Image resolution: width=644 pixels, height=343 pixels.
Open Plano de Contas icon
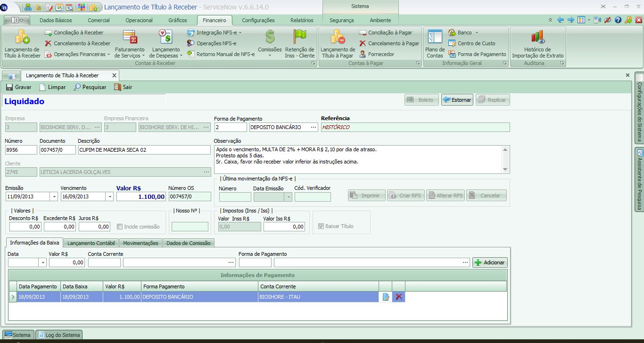435,37
